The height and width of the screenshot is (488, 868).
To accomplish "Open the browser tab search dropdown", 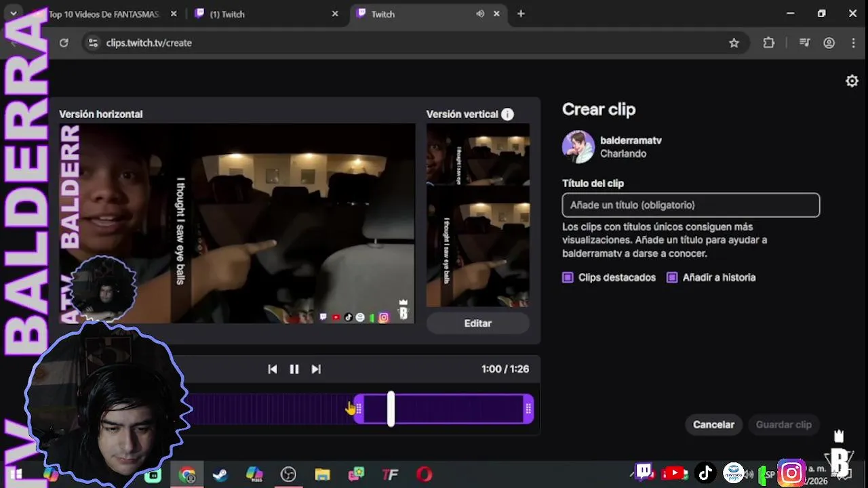I will [13, 13].
